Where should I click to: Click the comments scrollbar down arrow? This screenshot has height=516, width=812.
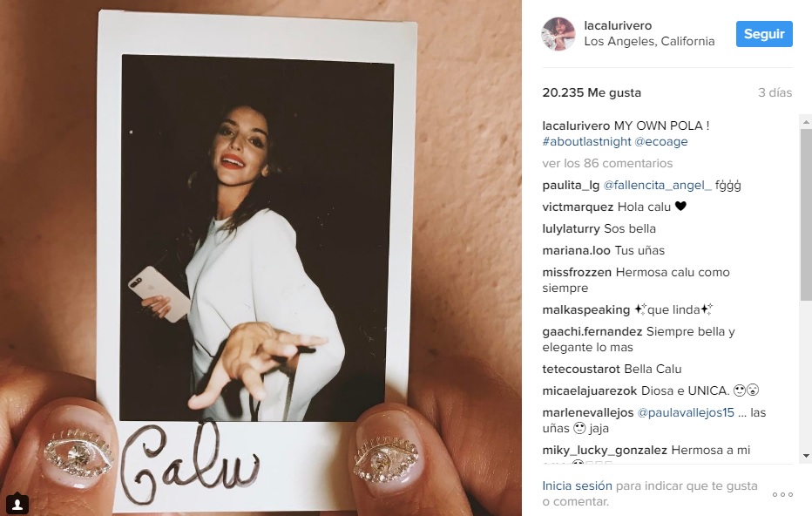point(806,456)
